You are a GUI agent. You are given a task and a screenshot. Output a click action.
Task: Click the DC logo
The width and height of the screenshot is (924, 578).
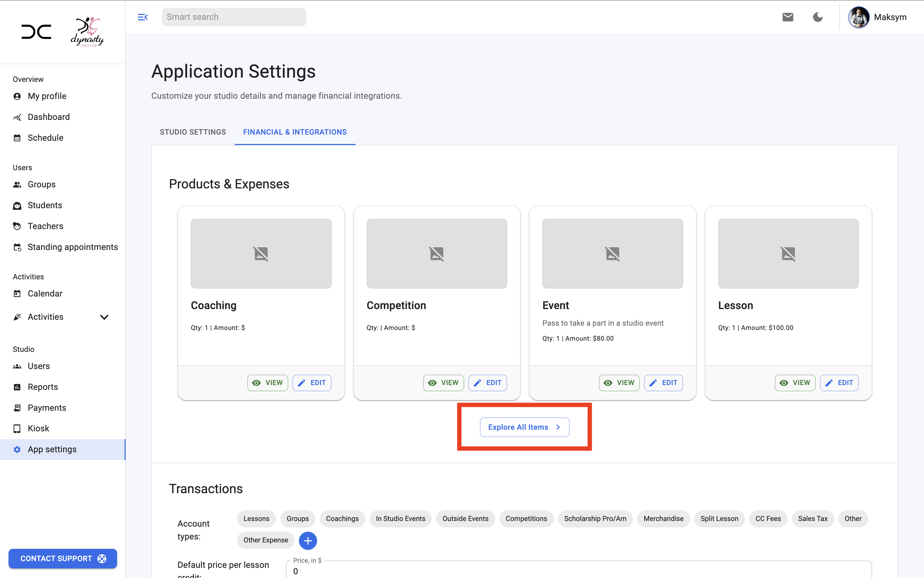tap(36, 32)
